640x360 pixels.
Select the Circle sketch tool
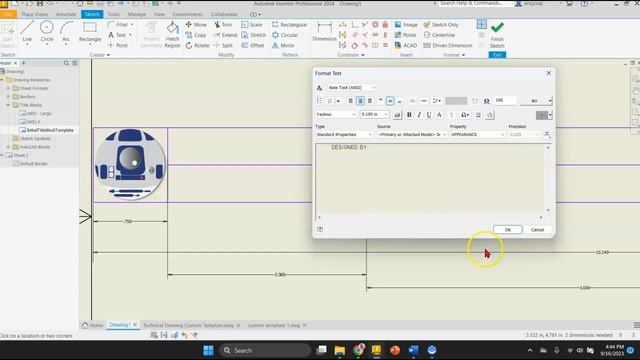[x=47, y=32]
